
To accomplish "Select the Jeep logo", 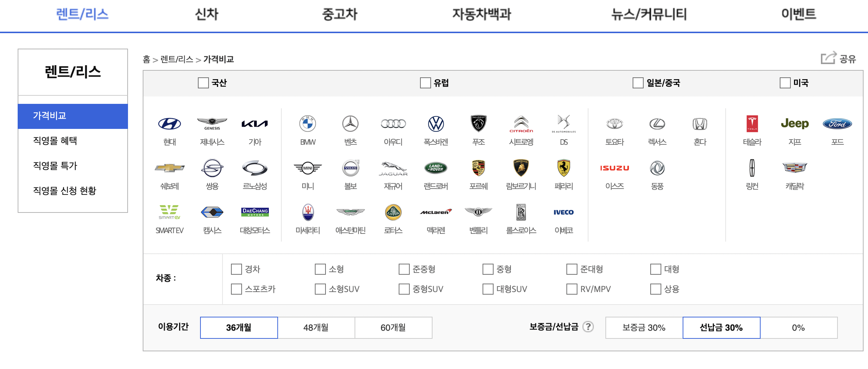I will 795,123.
